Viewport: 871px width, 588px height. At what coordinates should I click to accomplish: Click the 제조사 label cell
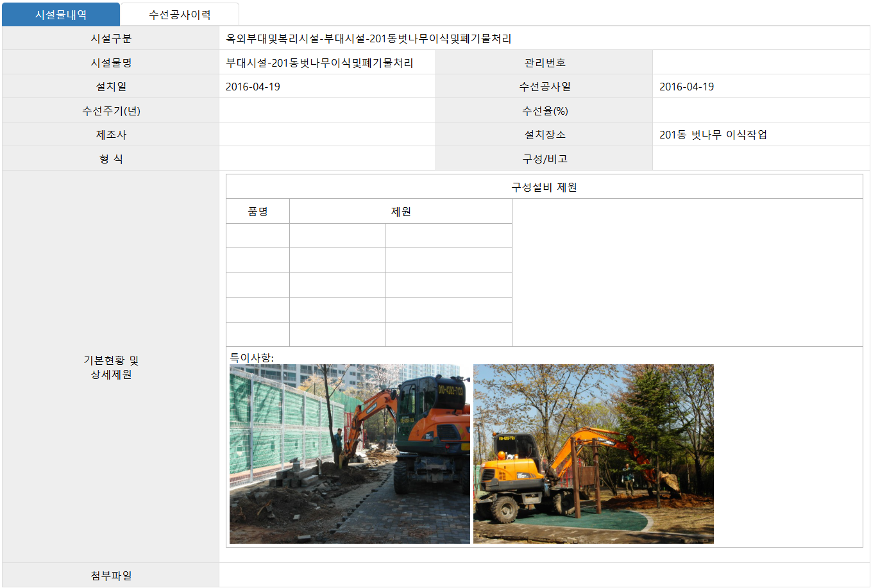click(111, 135)
